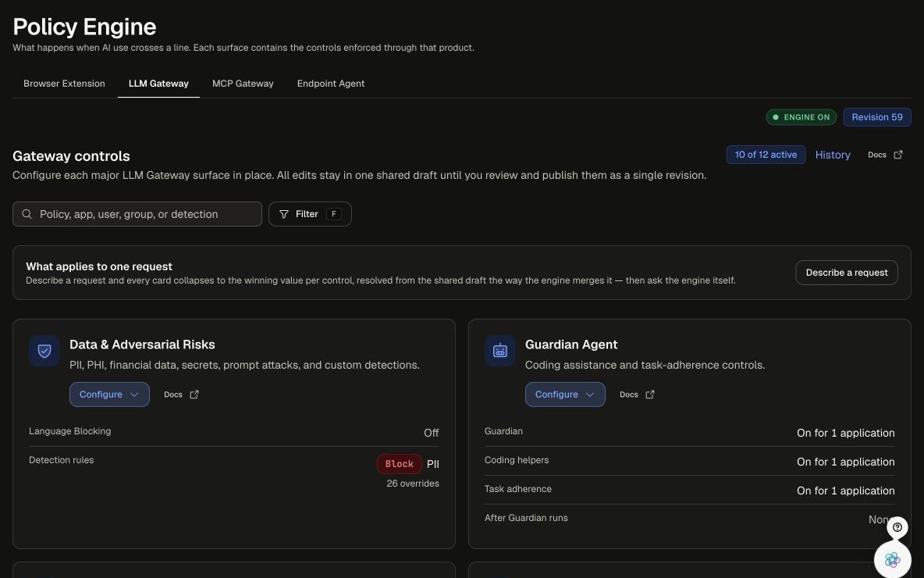Click the Gateway controls heading
The image size is (924, 578).
click(71, 155)
